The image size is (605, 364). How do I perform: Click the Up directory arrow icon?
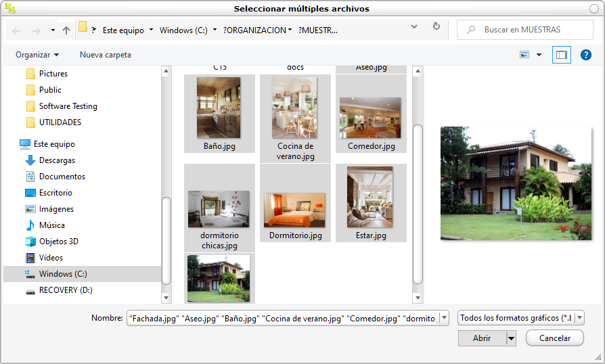[66, 30]
